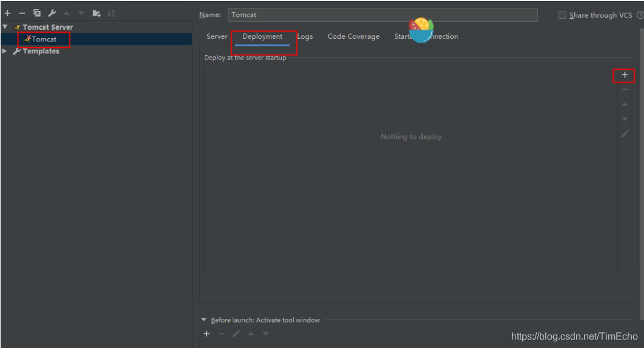Edit deployment artifact pencil icon
This screenshot has width=644, height=348.
pos(625,134)
